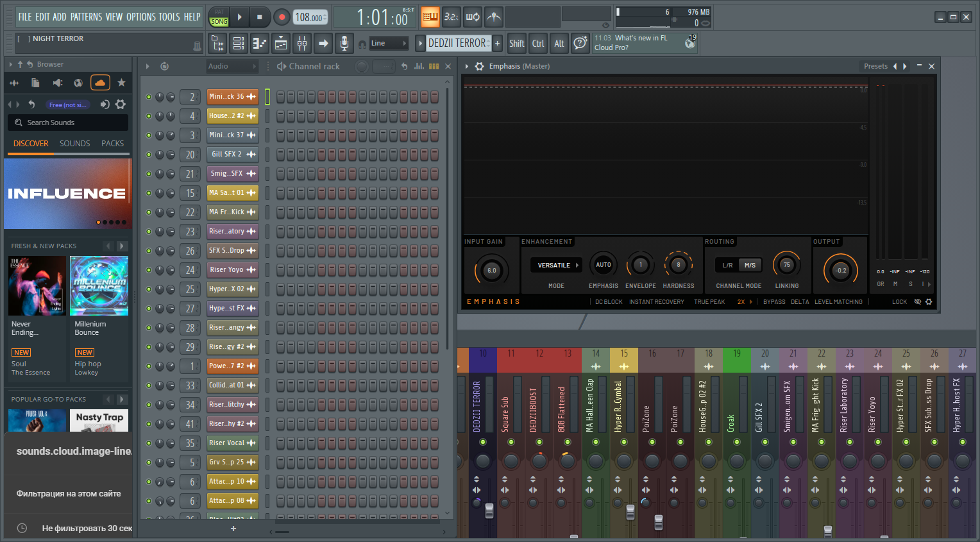Open the PATTERNS menu
Image resolution: width=980 pixels, height=542 pixels.
[x=86, y=17]
